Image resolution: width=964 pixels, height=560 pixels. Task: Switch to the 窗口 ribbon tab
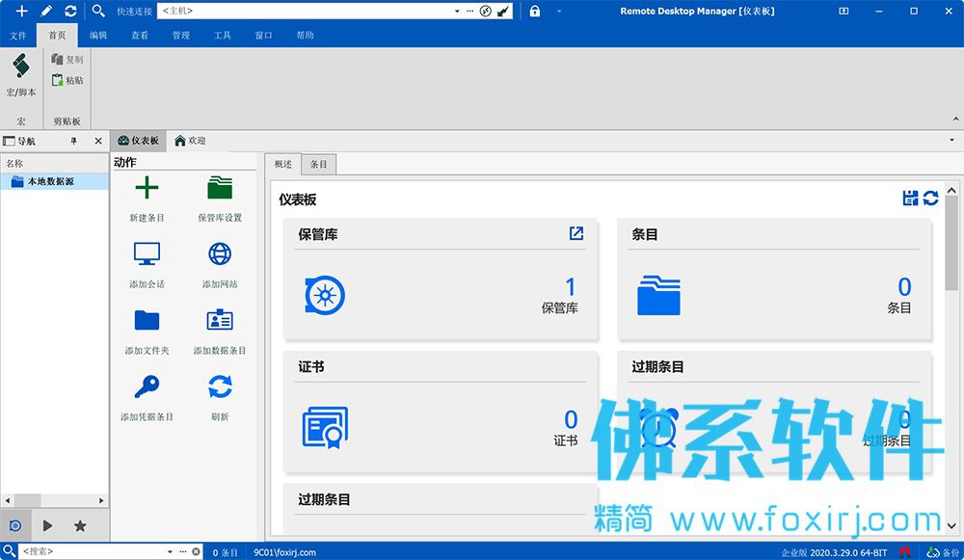click(x=264, y=35)
